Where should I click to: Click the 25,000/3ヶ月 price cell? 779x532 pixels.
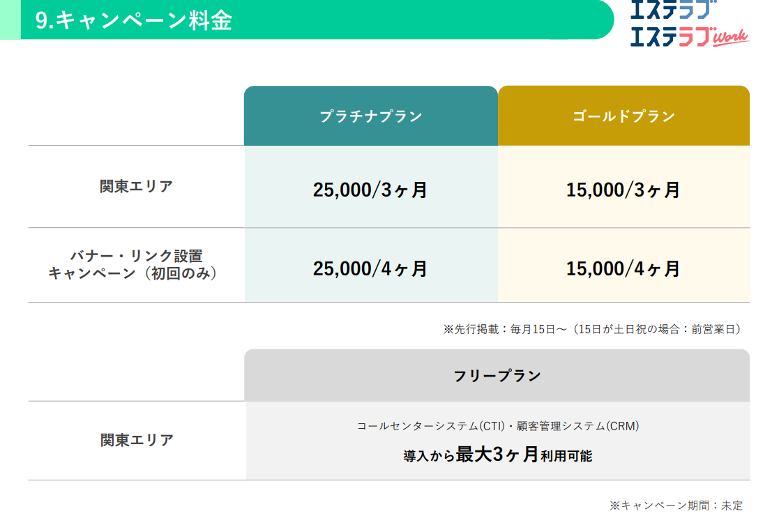pos(370,190)
